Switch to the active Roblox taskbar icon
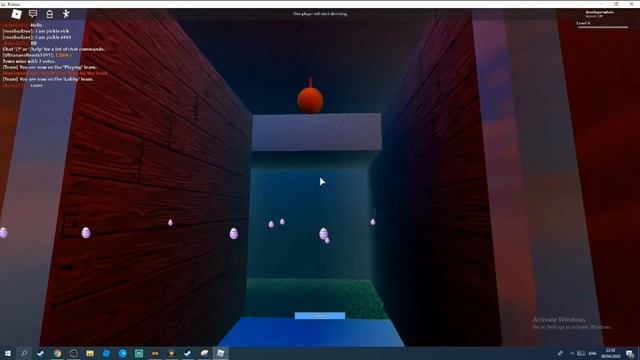 pyautogui.click(x=220, y=353)
